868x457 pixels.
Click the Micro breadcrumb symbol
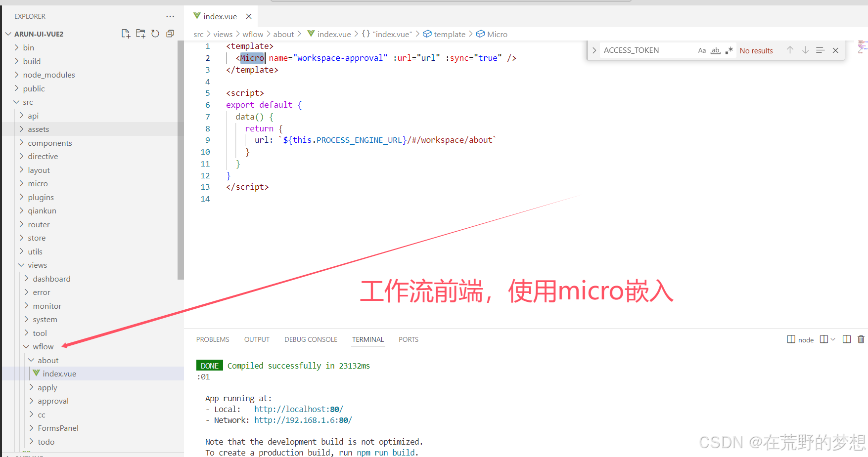(x=492, y=35)
